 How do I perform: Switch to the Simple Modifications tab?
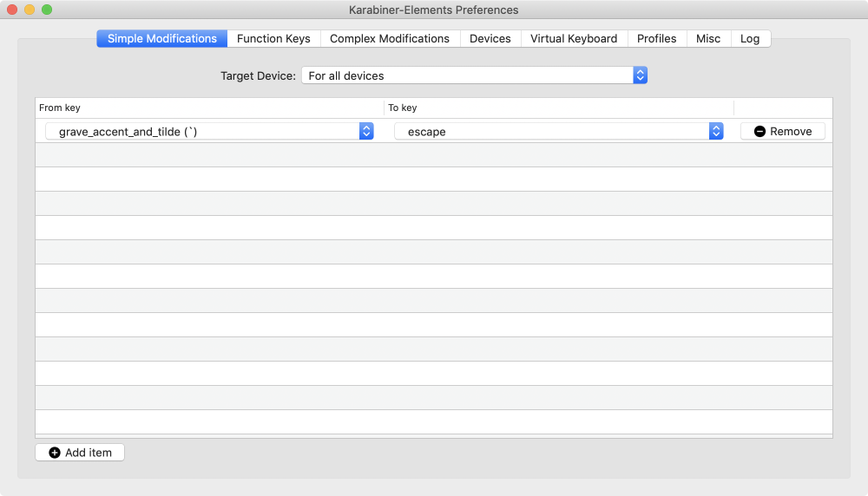click(161, 39)
